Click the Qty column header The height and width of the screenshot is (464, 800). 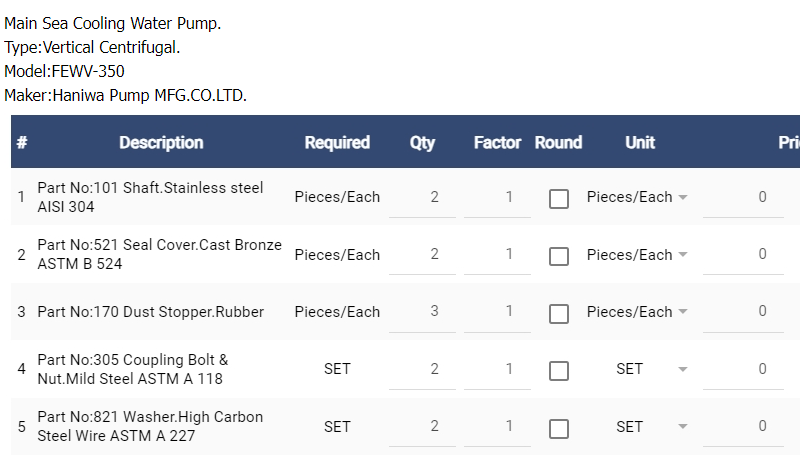click(x=423, y=143)
